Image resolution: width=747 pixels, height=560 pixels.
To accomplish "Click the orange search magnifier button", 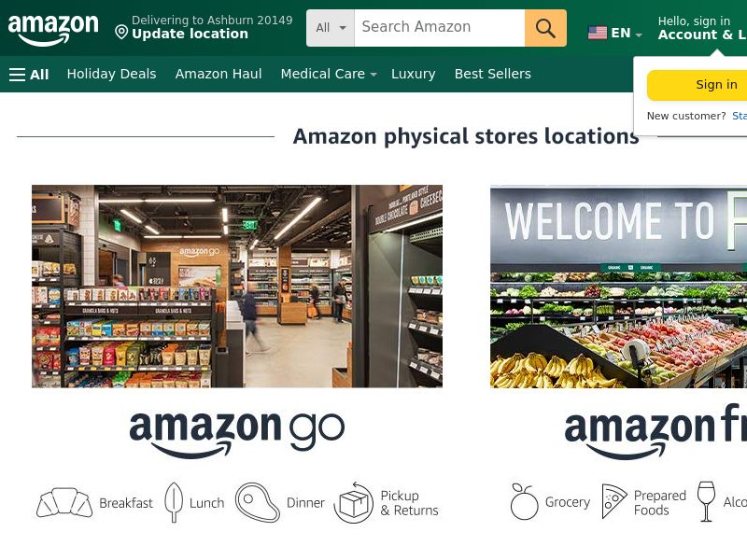I will point(545,28).
